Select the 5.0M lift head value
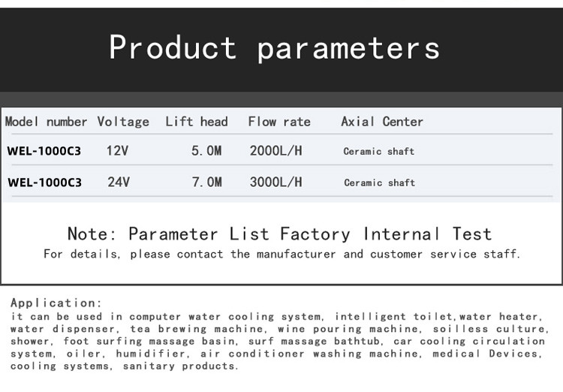 coord(206,150)
